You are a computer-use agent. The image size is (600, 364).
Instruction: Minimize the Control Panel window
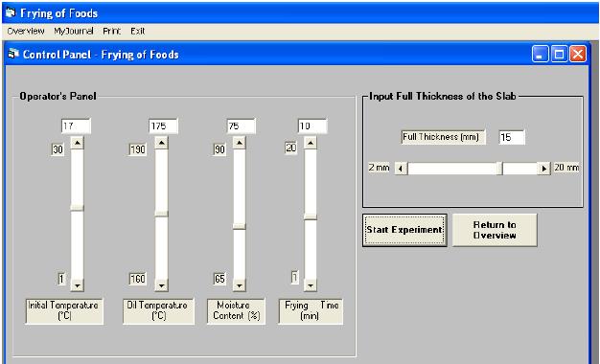540,54
